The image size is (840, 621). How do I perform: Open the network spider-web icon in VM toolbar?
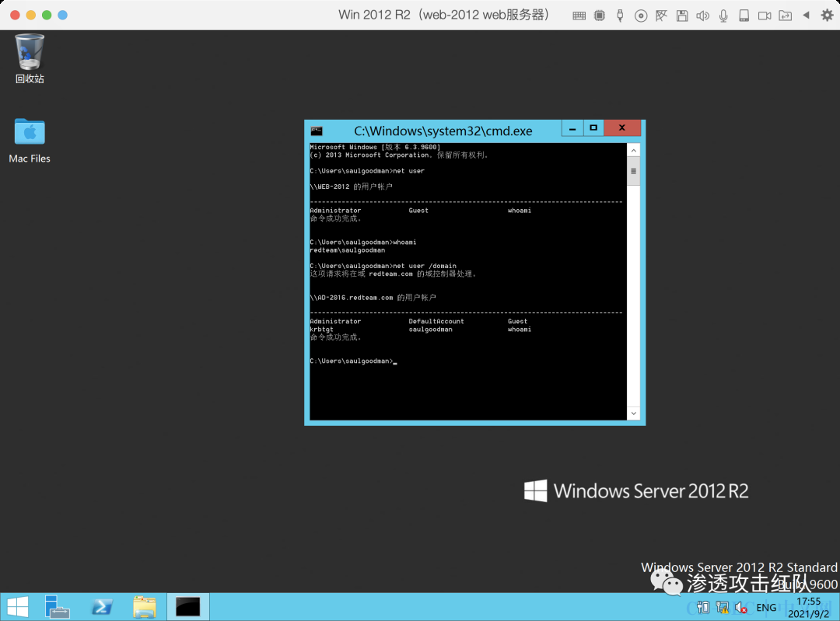tap(662, 16)
